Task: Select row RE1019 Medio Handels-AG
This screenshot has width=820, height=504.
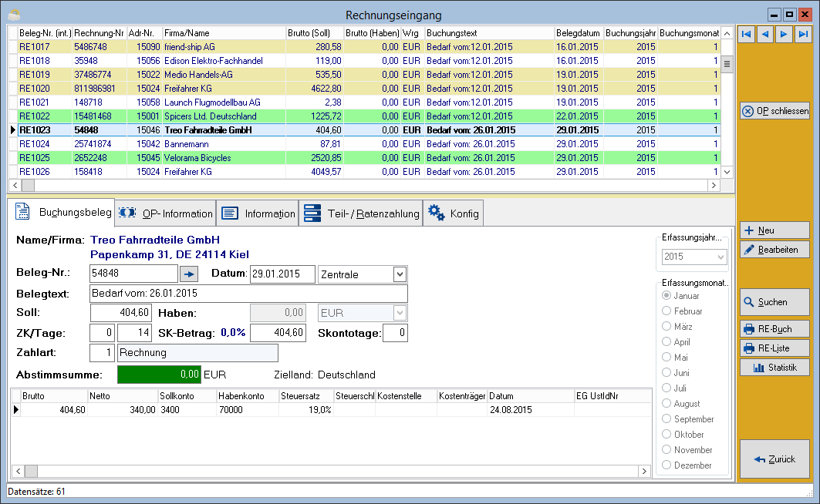Action: (x=364, y=75)
